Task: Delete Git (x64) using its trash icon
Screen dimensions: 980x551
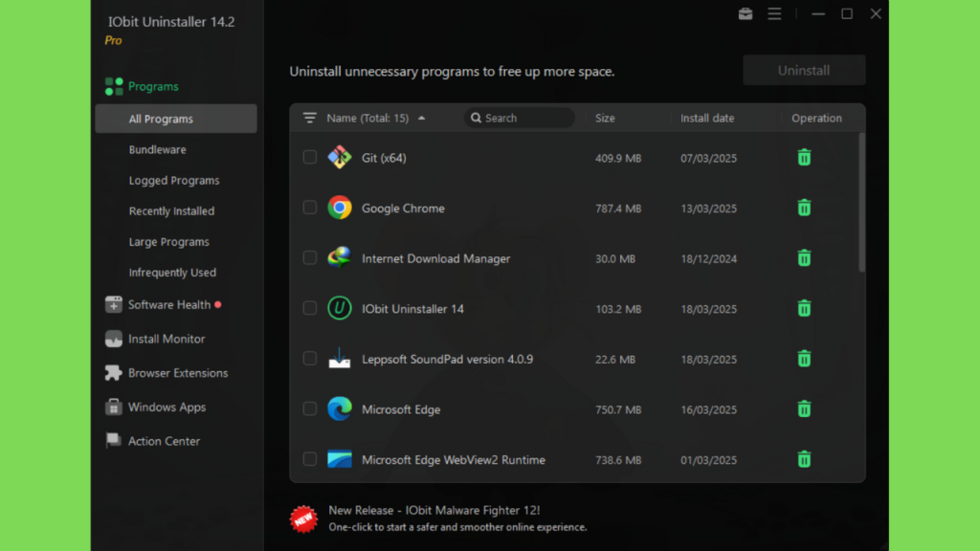Action: click(x=804, y=158)
